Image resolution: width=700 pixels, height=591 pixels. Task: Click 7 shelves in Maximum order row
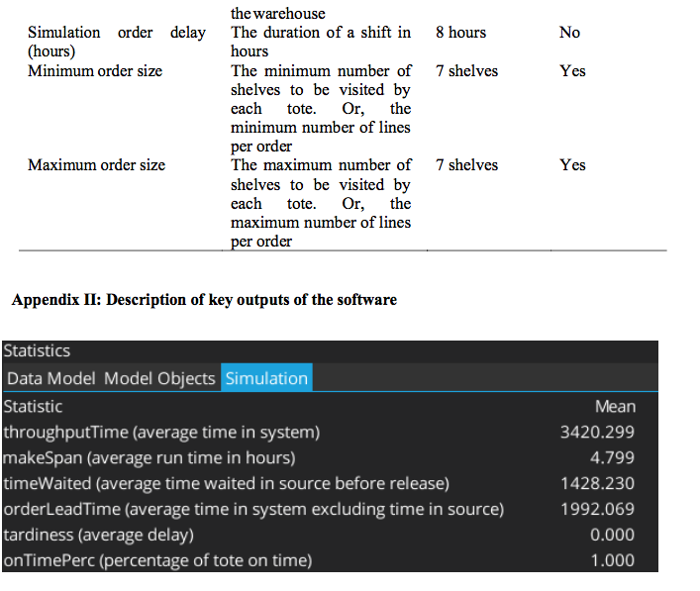click(466, 165)
